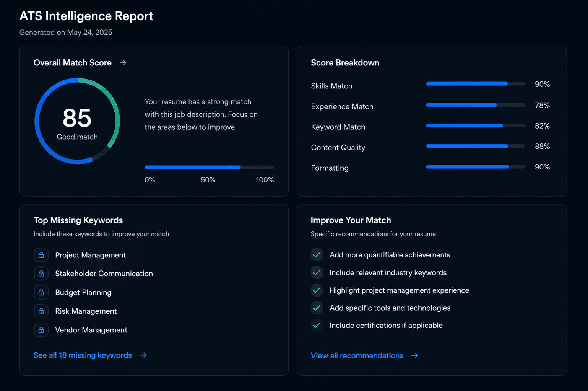Click Highlight project management experience text
This screenshot has height=391, width=588.
(x=400, y=290)
